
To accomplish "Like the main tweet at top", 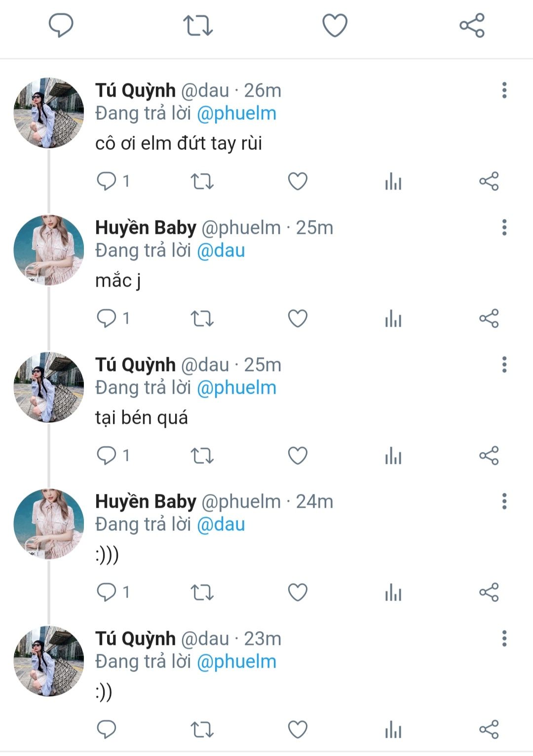I will 335,25.
